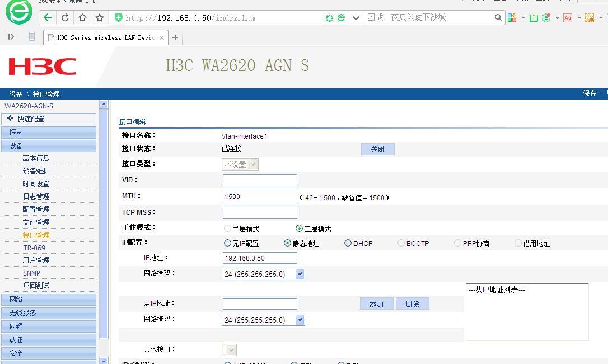608x364 pixels.
Task: Select 静态地址 static address radio
Action: click(x=287, y=243)
